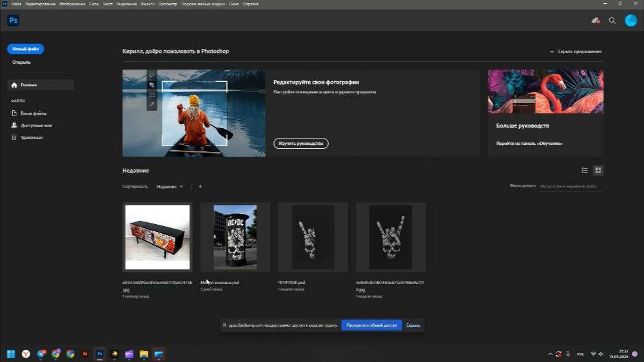Click the Windows Start button
The image size is (644, 362).
point(11,354)
